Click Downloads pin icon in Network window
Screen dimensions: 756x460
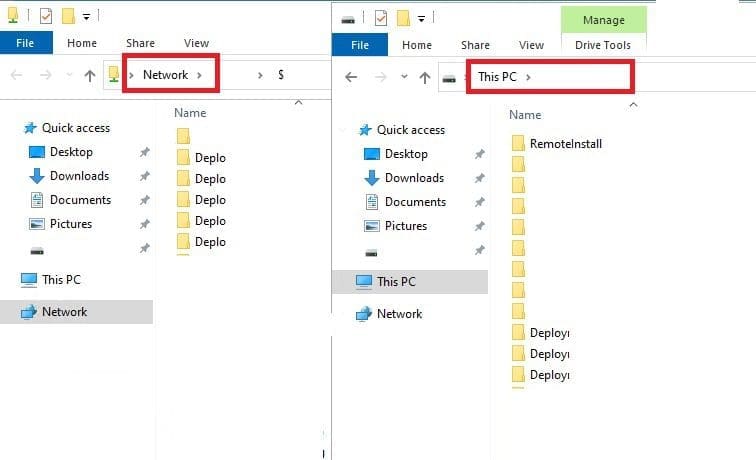(145, 176)
